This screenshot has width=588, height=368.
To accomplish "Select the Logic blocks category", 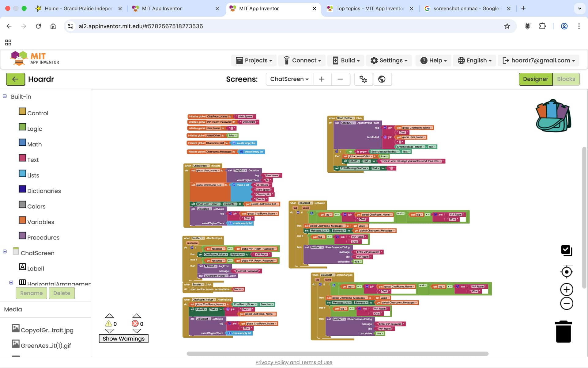I will [x=31, y=128].
